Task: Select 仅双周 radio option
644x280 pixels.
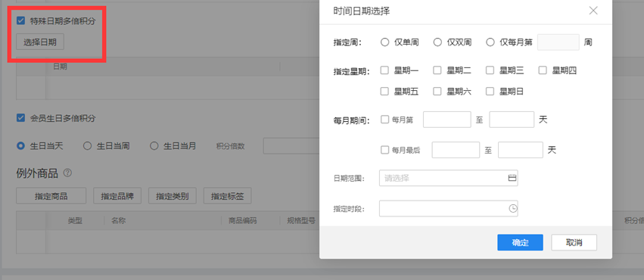Action: (x=437, y=42)
